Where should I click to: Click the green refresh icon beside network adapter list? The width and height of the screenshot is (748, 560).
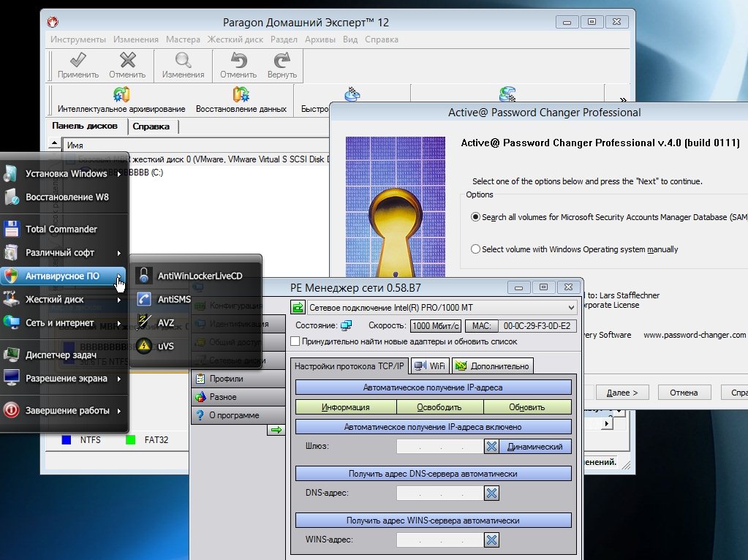tap(298, 308)
